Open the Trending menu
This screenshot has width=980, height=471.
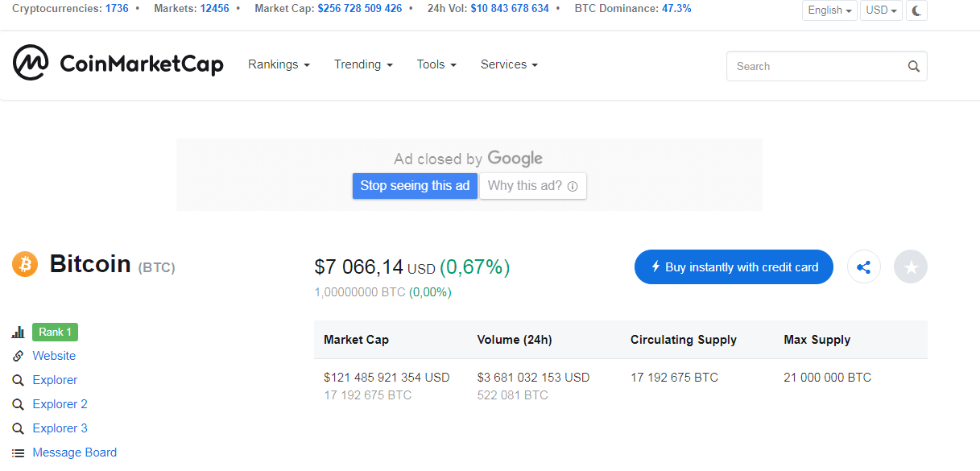[x=363, y=64]
